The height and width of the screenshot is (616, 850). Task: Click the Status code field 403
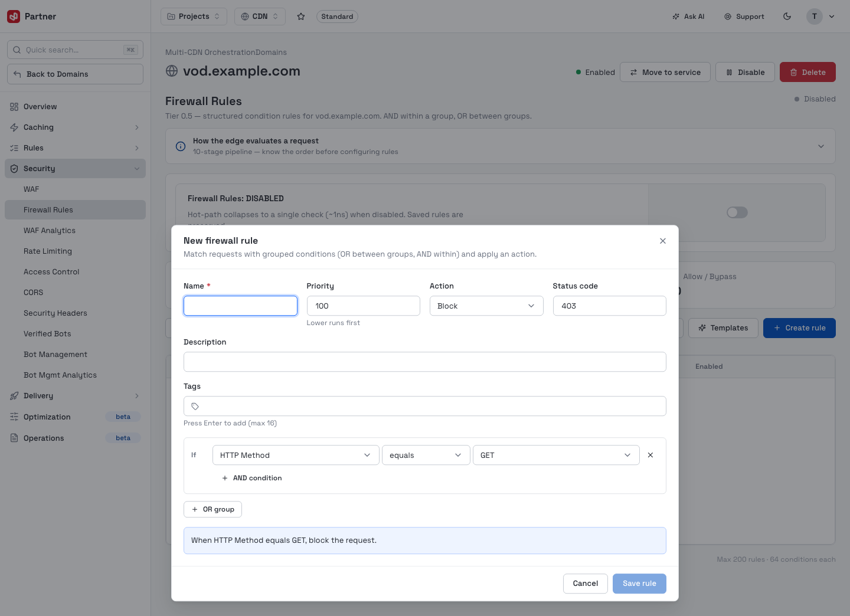pos(610,306)
